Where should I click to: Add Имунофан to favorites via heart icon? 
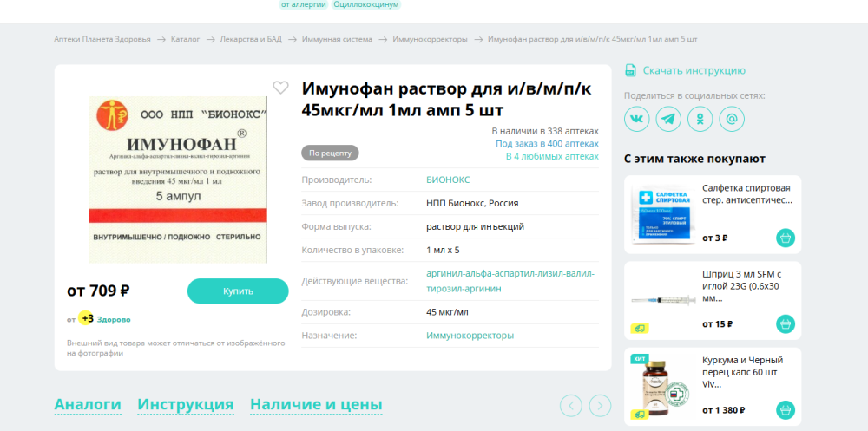click(x=280, y=88)
